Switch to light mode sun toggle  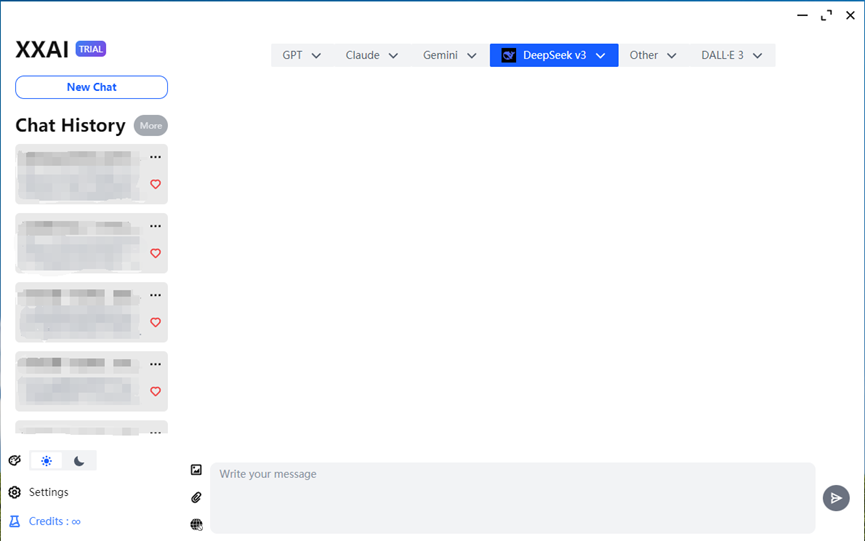(x=46, y=460)
